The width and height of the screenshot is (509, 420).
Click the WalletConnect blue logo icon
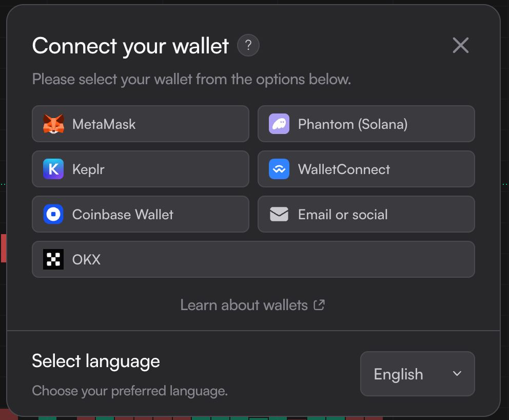[279, 169]
